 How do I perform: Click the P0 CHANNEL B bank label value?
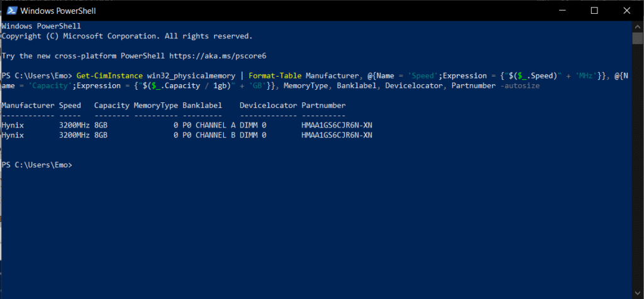point(209,135)
